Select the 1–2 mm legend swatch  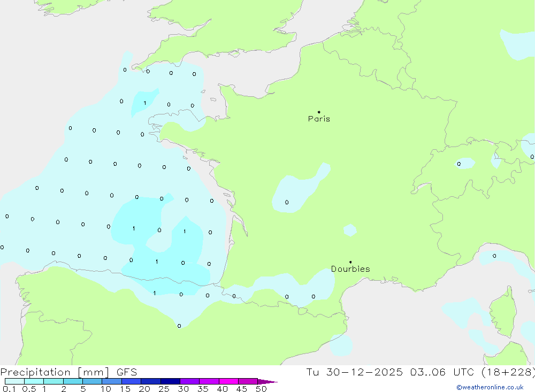[x=53, y=381]
